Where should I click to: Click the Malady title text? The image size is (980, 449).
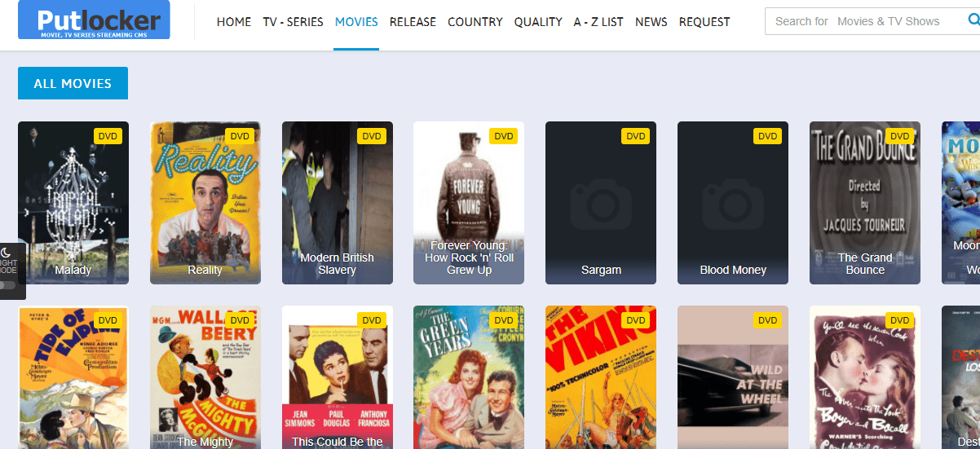(73, 270)
